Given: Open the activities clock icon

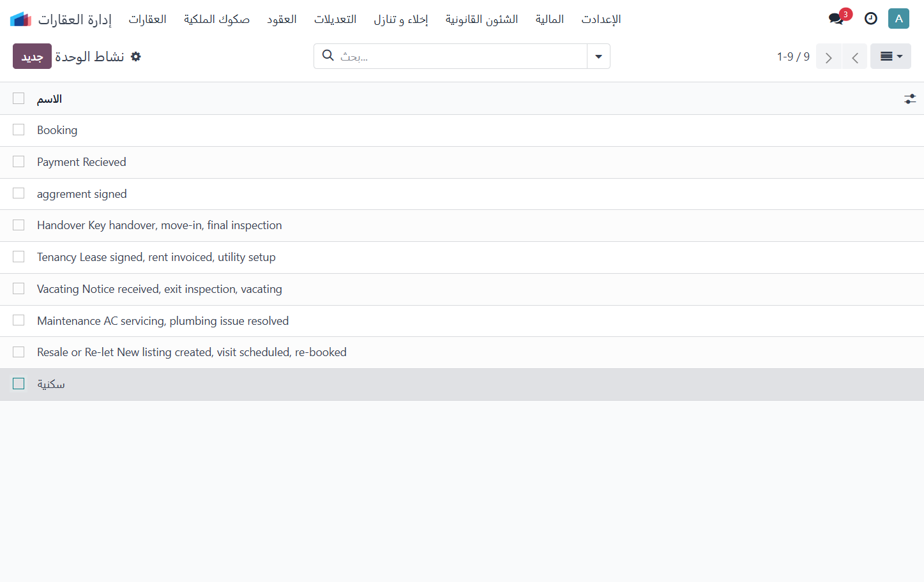Looking at the screenshot, I should pos(871,19).
